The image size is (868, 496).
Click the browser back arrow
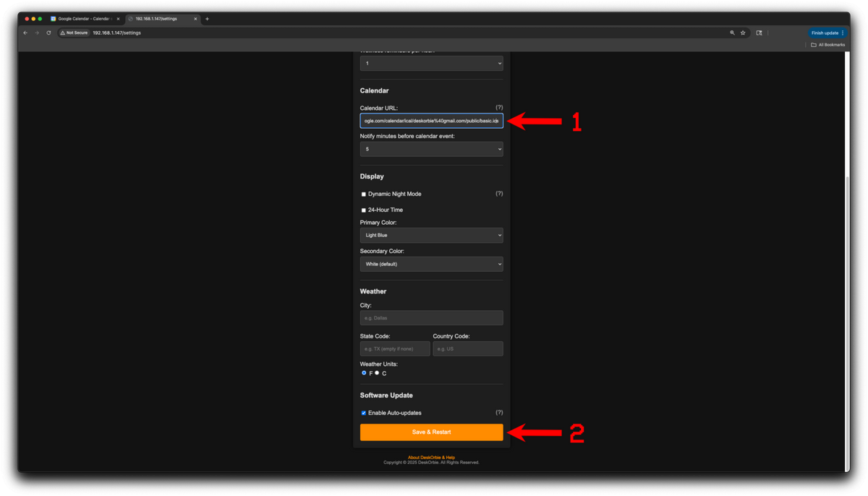25,33
